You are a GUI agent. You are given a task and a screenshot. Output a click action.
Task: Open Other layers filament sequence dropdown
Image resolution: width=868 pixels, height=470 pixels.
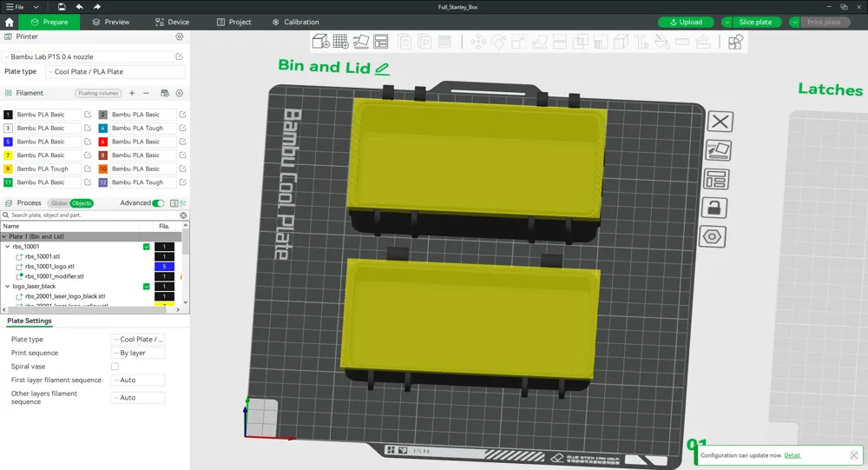click(138, 398)
